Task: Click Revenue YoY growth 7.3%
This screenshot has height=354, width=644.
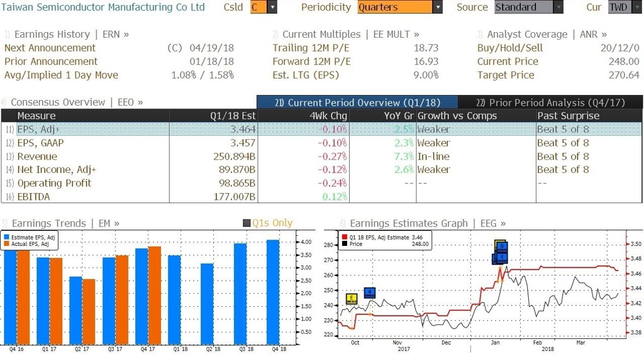Action: click(x=404, y=157)
